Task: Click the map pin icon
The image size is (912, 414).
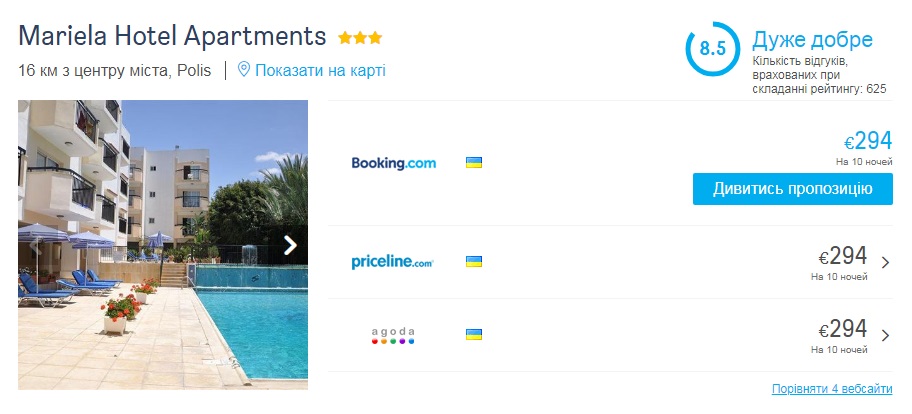Action: tap(243, 70)
